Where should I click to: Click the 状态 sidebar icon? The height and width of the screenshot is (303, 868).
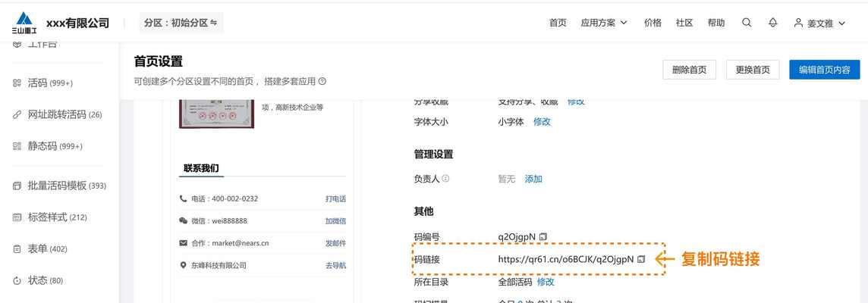[17, 280]
